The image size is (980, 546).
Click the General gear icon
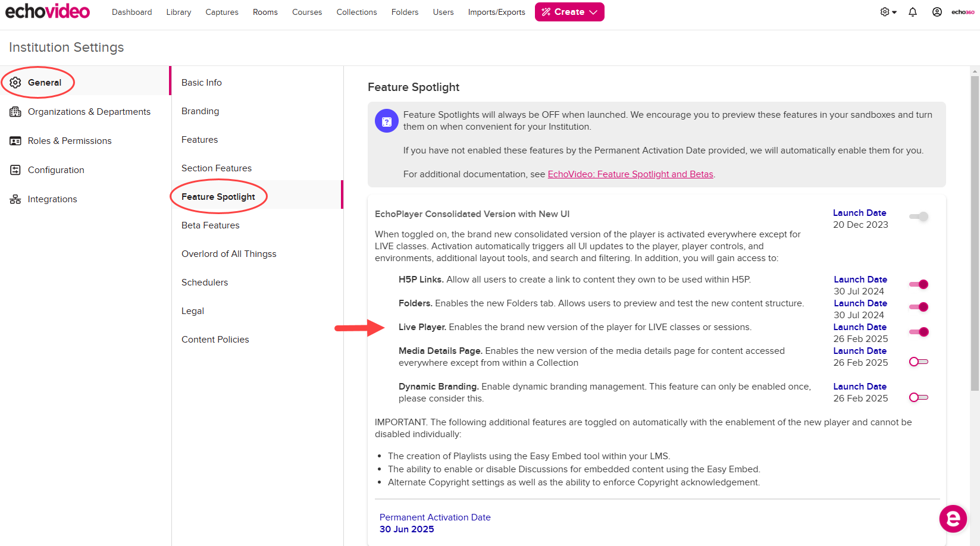pos(15,83)
